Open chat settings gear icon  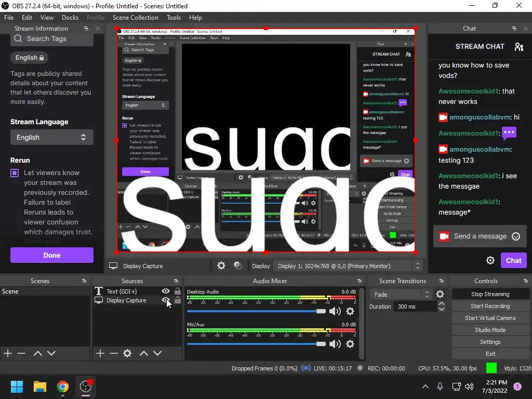click(490, 260)
